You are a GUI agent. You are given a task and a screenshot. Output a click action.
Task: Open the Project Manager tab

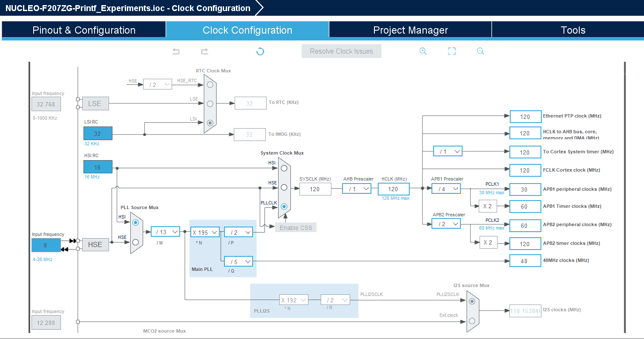tap(410, 30)
